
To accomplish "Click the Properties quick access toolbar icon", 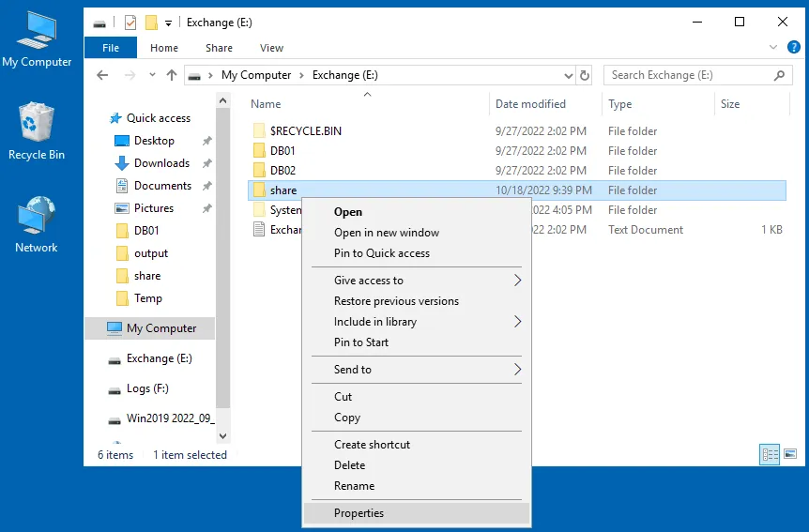I will pyautogui.click(x=130, y=23).
